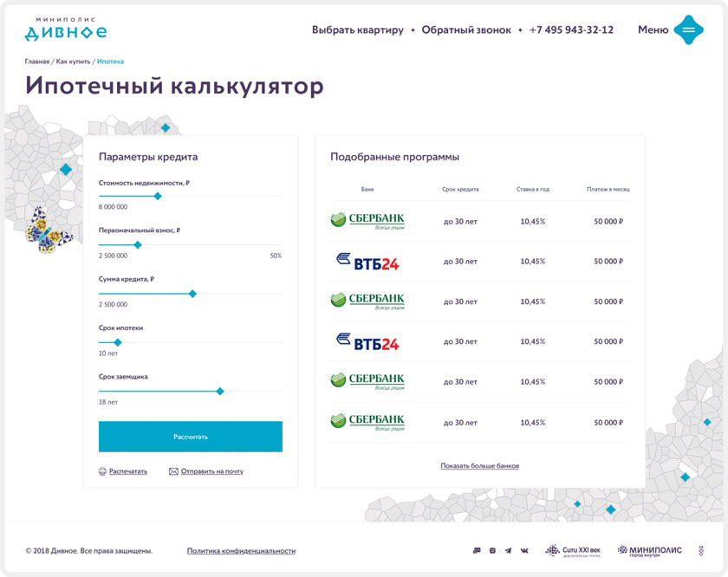Open the Instagram icon in footer
The width and height of the screenshot is (728, 577).
coord(492,550)
